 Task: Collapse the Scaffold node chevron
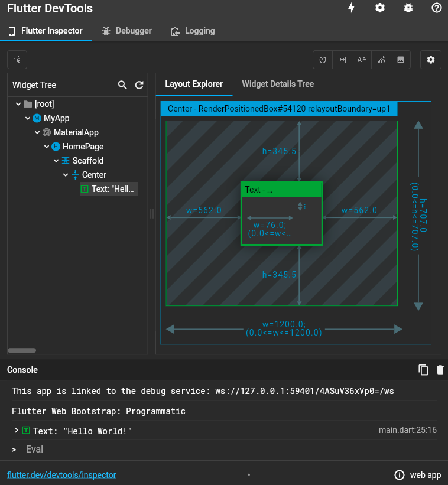pos(57,161)
